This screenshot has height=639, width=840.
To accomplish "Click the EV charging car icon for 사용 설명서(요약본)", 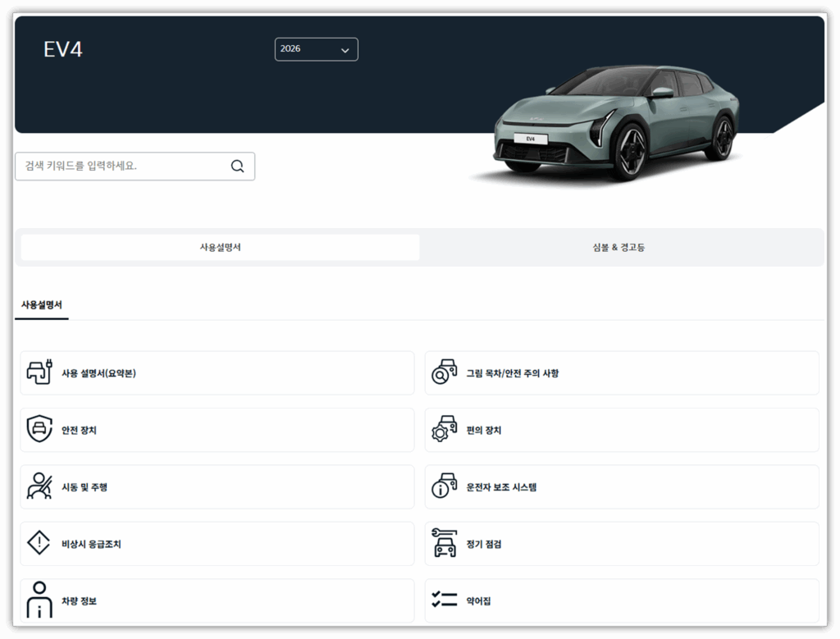I will coord(39,373).
